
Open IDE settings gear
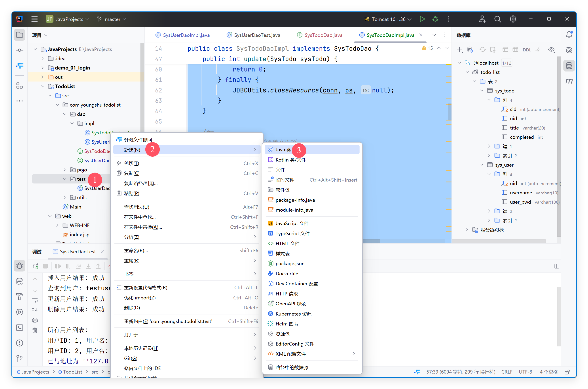[x=513, y=19]
